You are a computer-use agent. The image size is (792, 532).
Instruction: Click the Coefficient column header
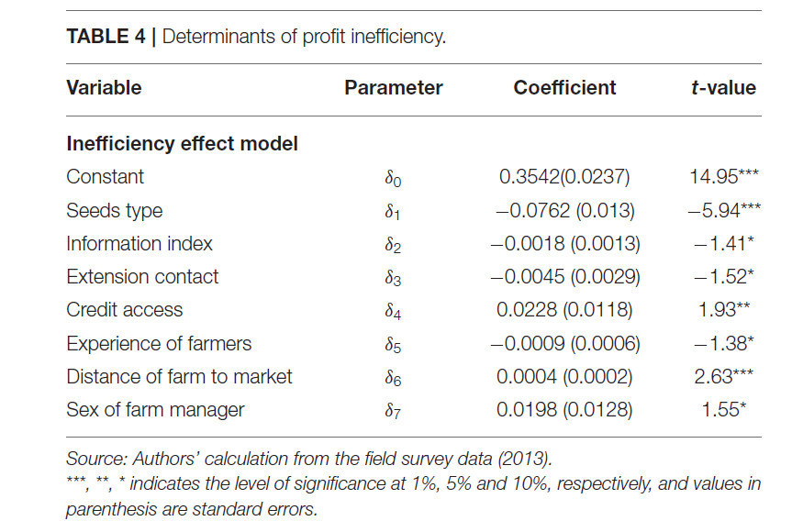click(564, 88)
